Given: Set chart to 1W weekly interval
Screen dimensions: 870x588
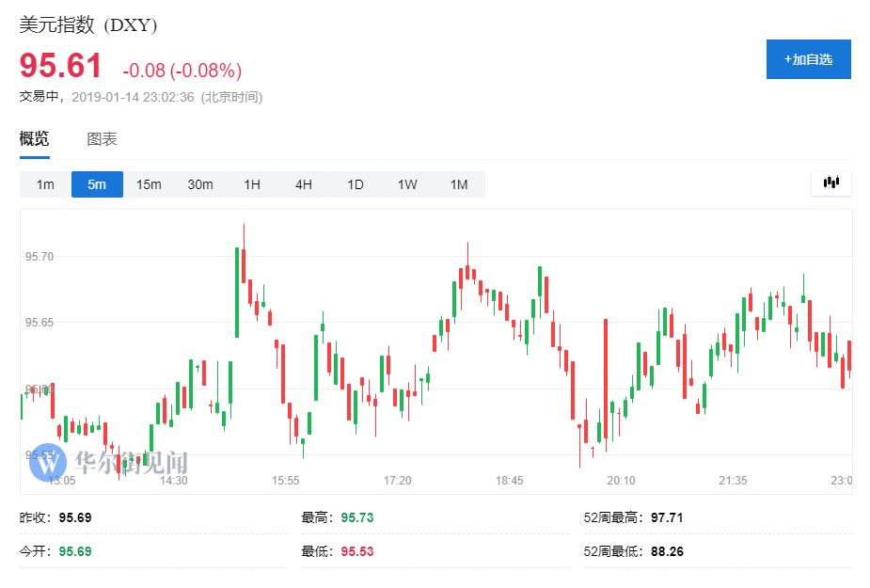Looking at the screenshot, I should point(407,184).
